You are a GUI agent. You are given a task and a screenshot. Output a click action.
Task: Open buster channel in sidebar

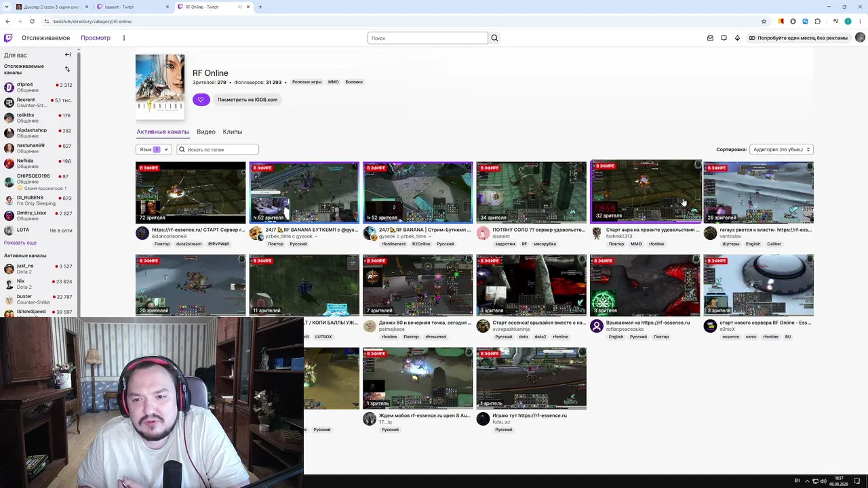(x=38, y=299)
